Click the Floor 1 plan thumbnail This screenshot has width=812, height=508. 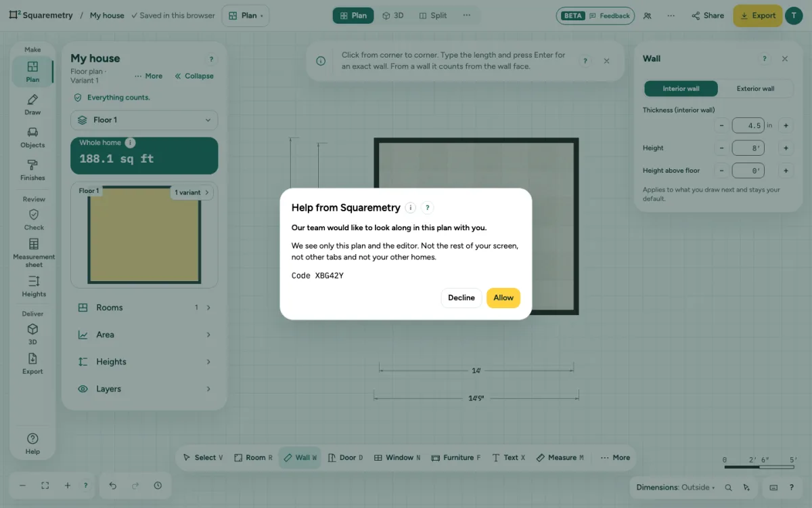pos(144,235)
